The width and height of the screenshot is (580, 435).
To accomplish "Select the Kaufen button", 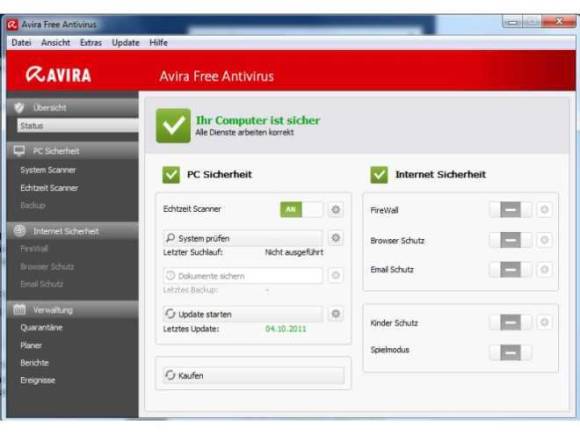I will (x=254, y=375).
